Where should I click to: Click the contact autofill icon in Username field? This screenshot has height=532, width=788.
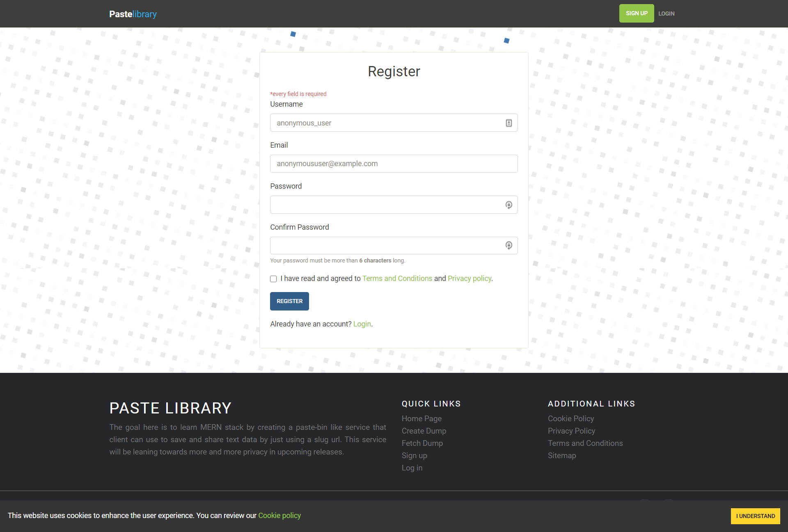[509, 123]
